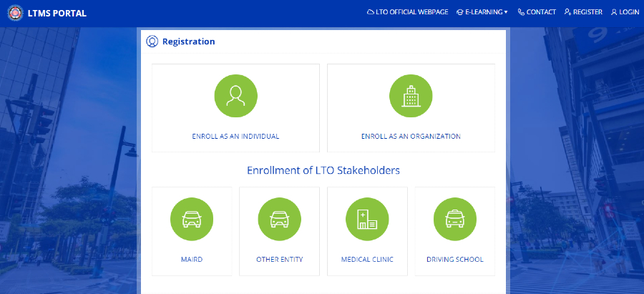Click the green organization building icon

coord(411,96)
